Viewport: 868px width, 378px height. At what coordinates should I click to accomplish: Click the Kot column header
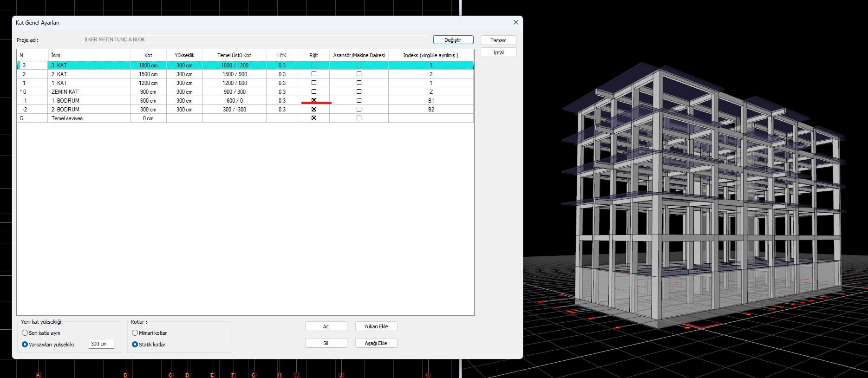pos(148,55)
